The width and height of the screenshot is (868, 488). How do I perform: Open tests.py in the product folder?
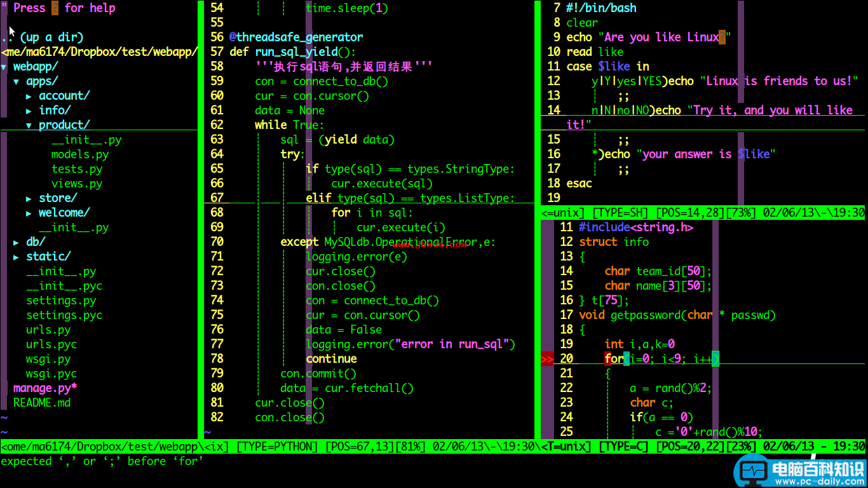coord(77,169)
